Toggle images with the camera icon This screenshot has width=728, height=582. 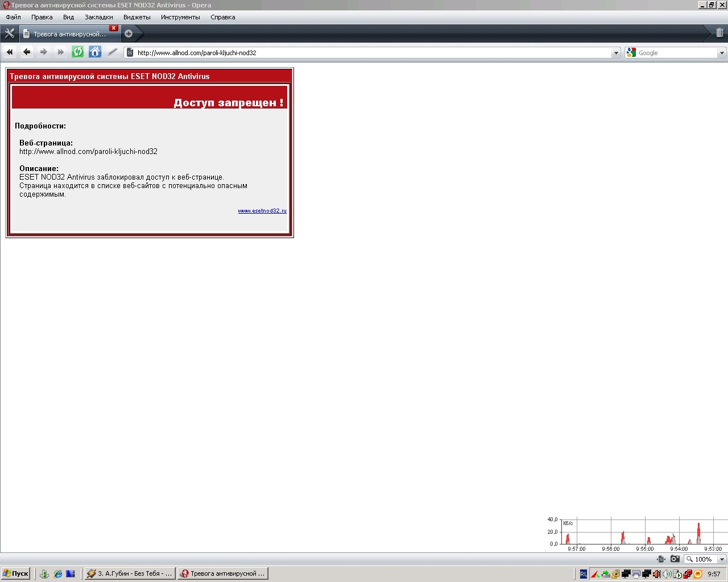pyautogui.click(x=675, y=559)
